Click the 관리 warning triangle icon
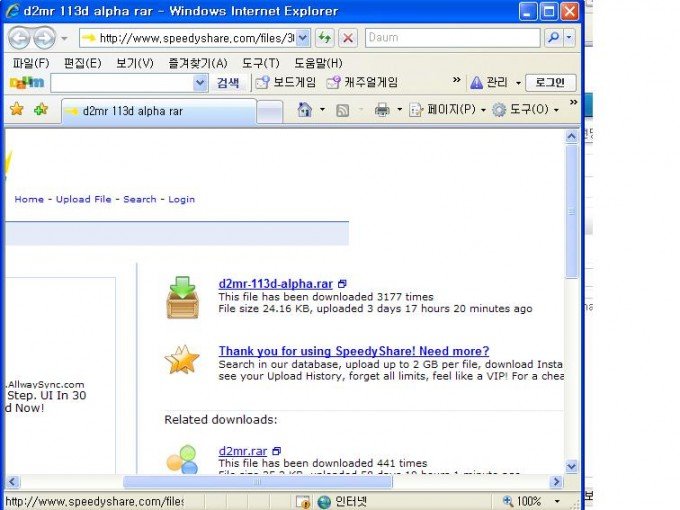The image size is (680, 510). (x=476, y=82)
